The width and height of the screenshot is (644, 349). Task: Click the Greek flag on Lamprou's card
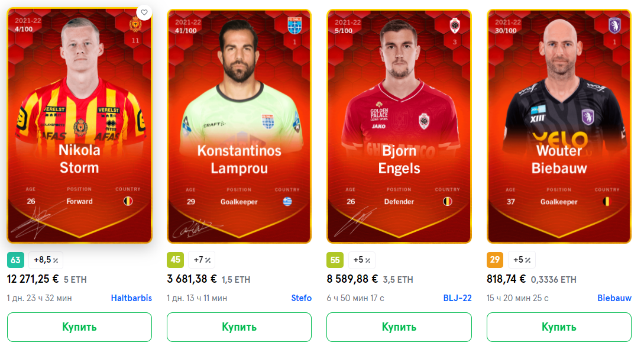[x=287, y=202]
